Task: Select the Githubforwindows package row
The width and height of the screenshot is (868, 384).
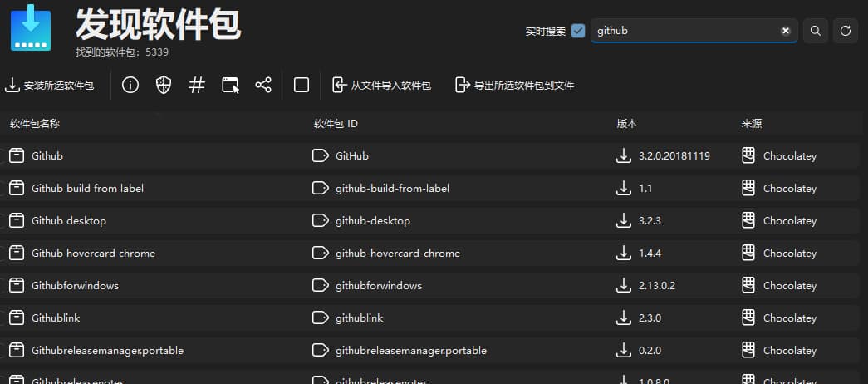Action: 166,286
